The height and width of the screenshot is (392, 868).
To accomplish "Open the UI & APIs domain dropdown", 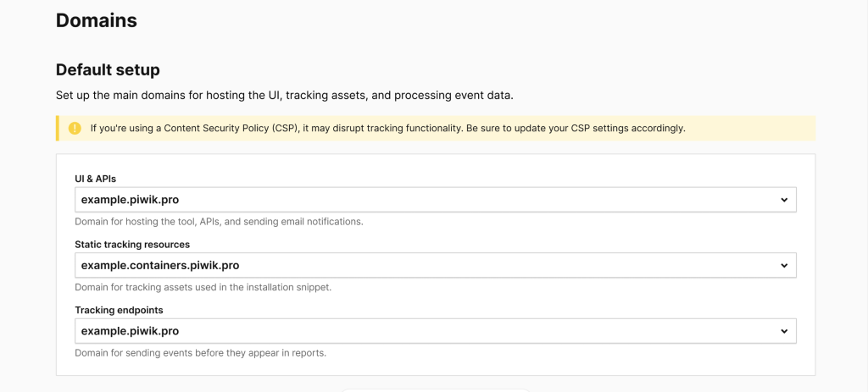I will [x=436, y=200].
